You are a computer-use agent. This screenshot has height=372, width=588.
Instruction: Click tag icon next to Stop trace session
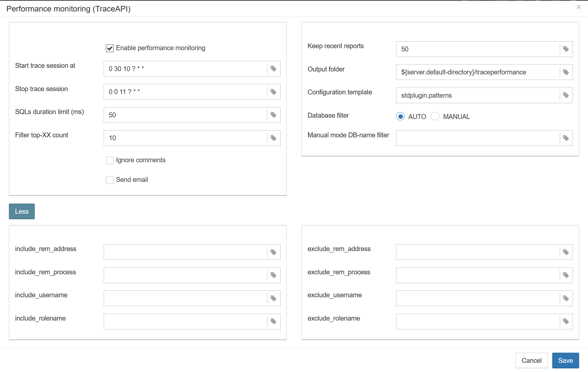click(273, 92)
